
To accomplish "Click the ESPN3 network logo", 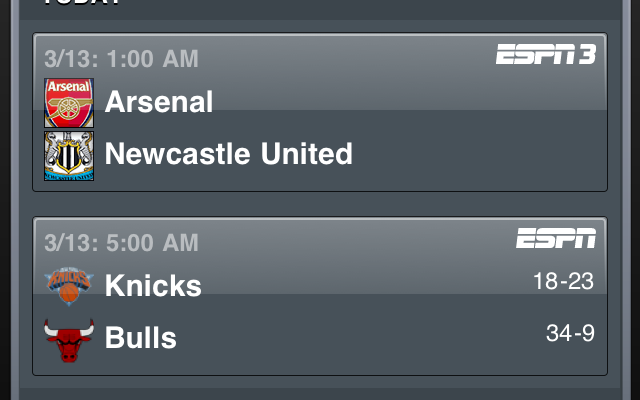I will pos(545,55).
